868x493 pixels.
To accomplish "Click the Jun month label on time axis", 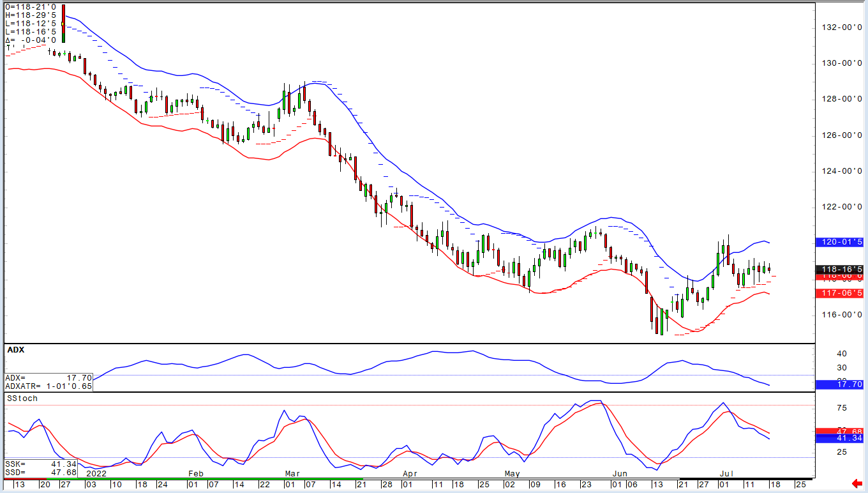I will pos(620,473).
